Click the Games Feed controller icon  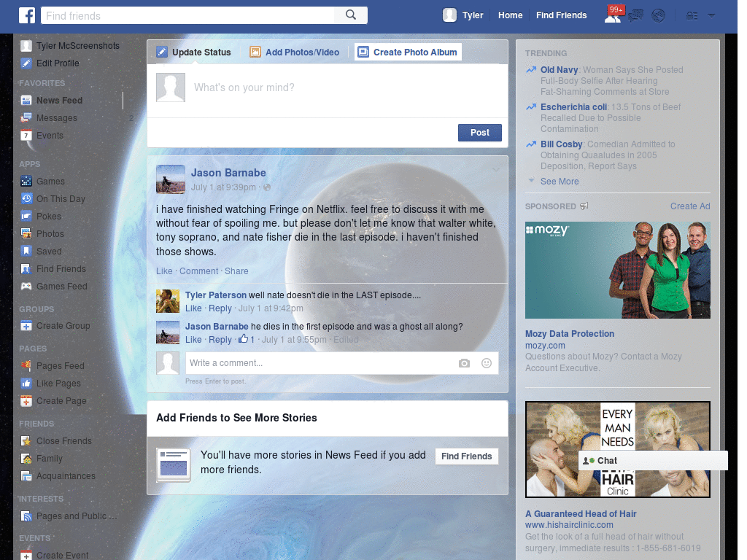coord(26,286)
